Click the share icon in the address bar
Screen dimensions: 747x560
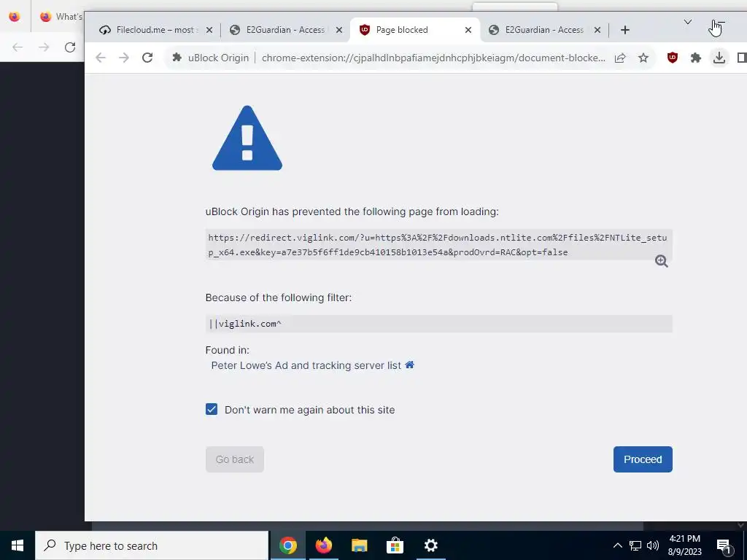(620, 58)
